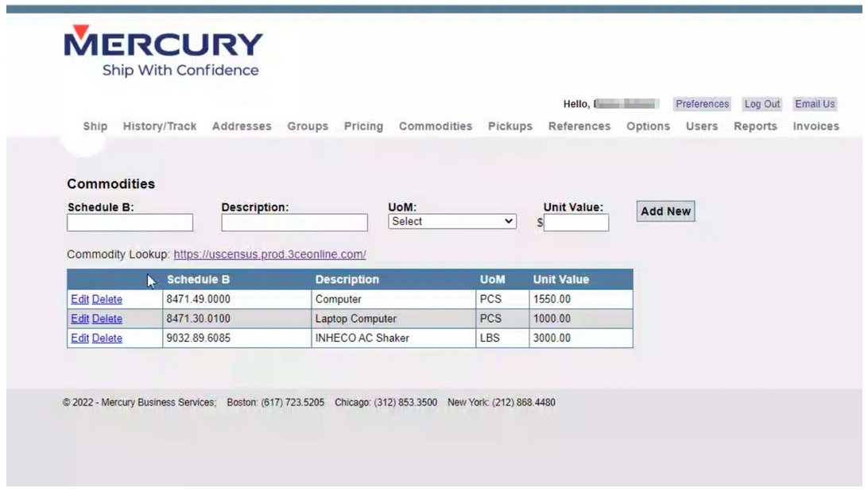This screenshot has height=492, width=868.
Task: Click into the Description input field
Action: 294,223
